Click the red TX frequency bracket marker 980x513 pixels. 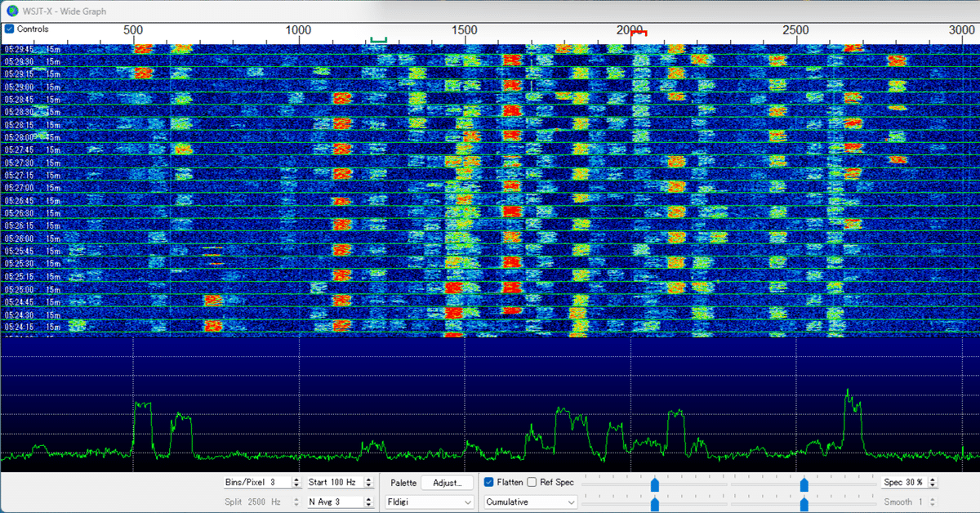pyautogui.click(x=639, y=33)
